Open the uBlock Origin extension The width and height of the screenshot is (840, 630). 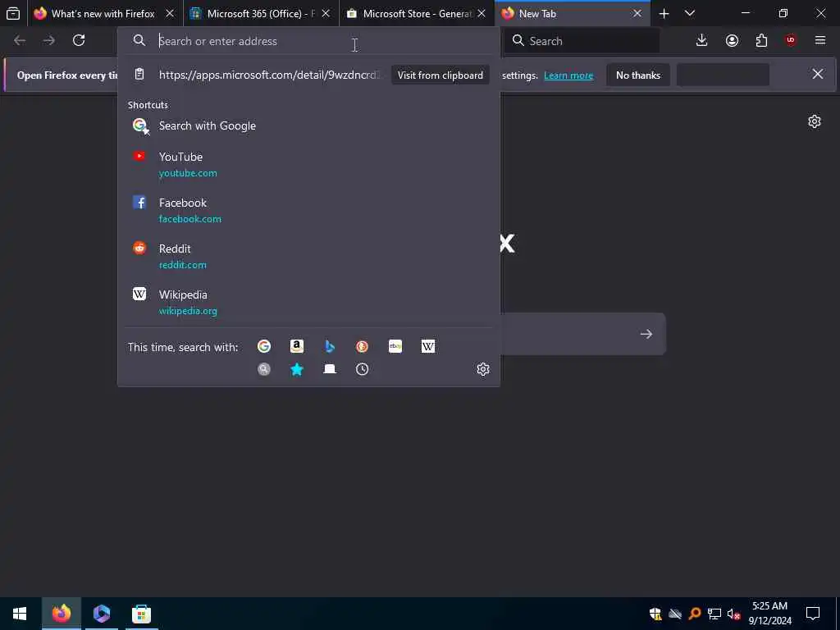pyautogui.click(x=791, y=40)
